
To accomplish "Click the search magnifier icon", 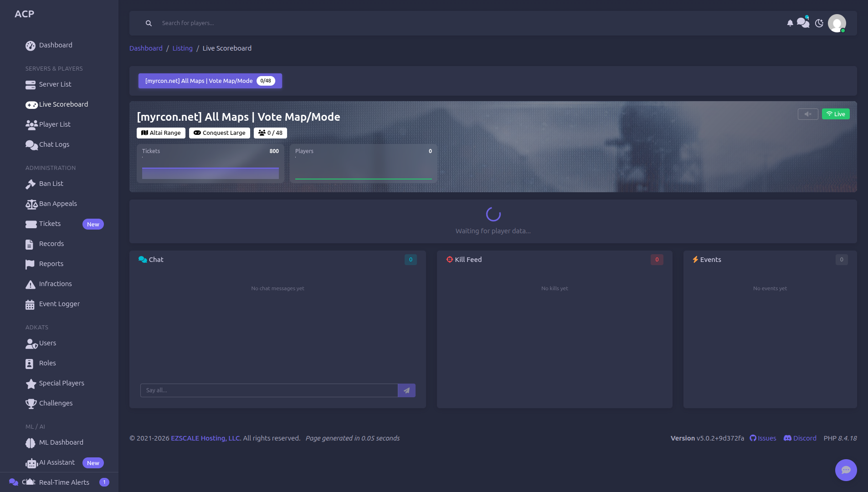I will tap(149, 23).
